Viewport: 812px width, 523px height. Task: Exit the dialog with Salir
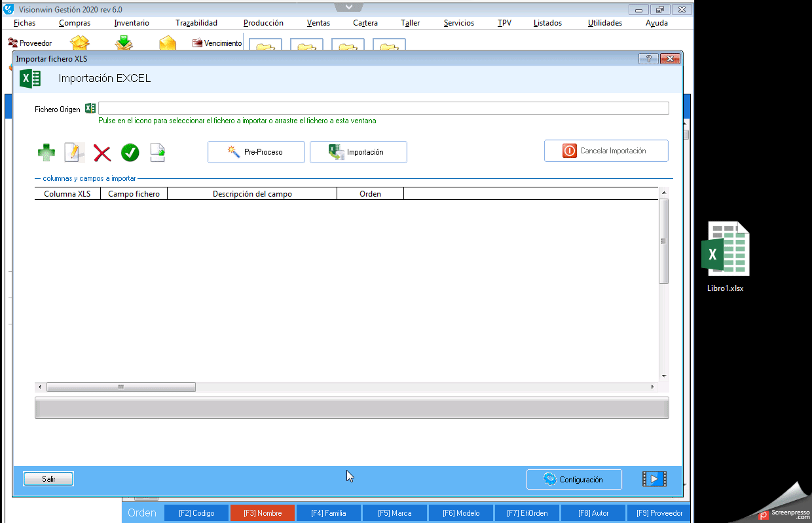pos(48,479)
